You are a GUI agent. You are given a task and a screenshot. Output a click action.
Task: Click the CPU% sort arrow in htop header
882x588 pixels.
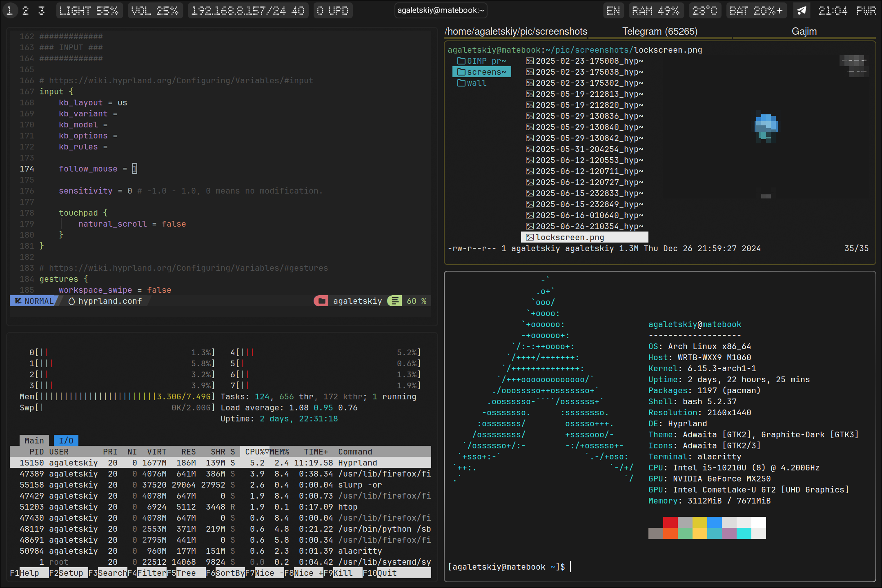[x=267, y=452]
